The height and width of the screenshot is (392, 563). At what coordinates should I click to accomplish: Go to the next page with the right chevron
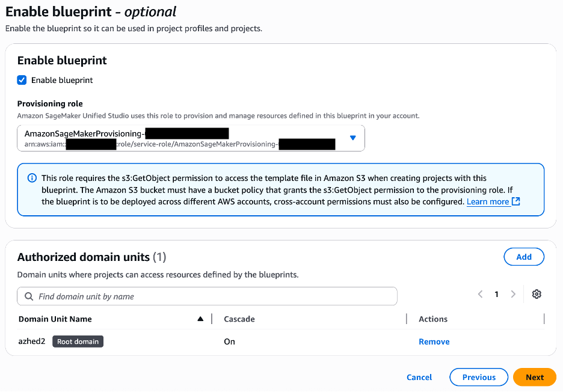[513, 294]
